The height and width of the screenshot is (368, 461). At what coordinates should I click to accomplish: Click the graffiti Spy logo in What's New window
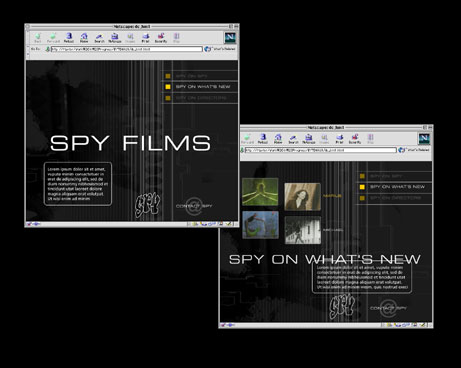(342, 307)
